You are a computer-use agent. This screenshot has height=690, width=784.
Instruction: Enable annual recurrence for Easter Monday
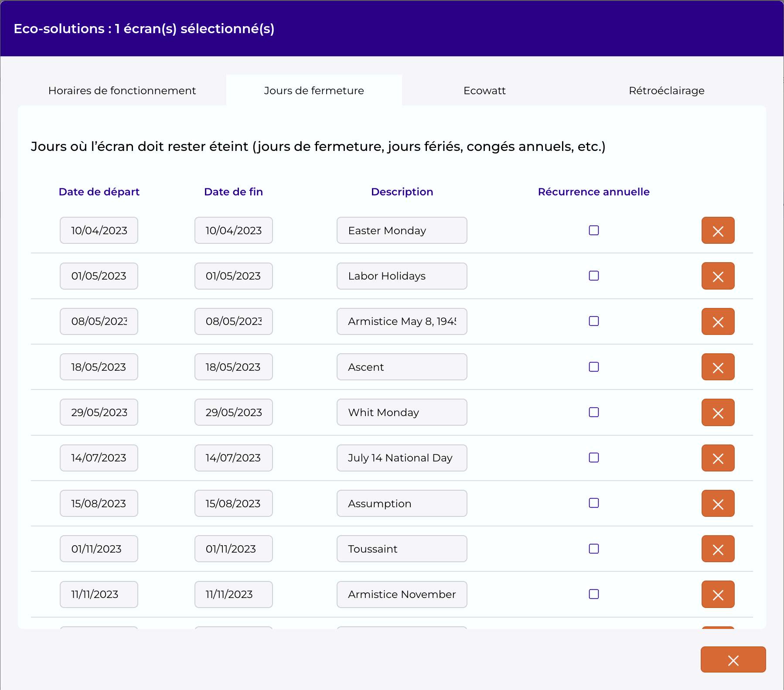click(x=593, y=230)
